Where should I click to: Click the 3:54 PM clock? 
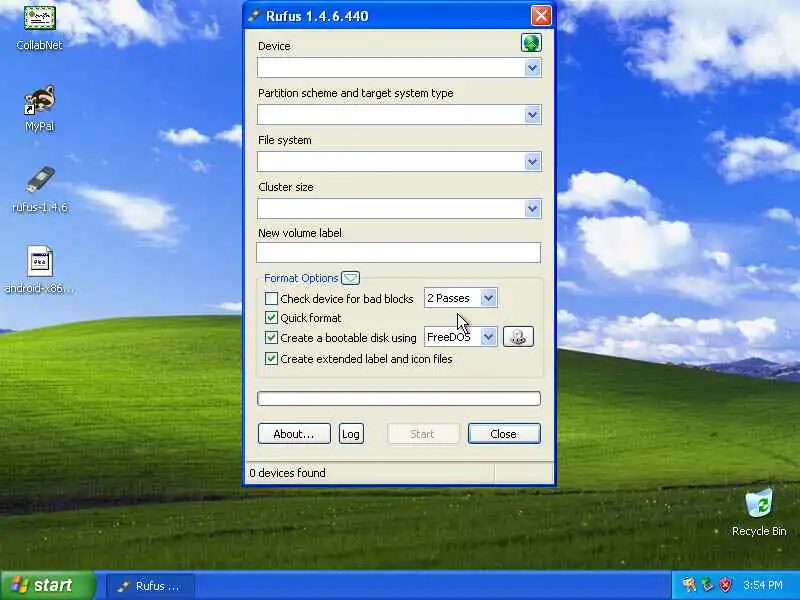tap(763, 585)
